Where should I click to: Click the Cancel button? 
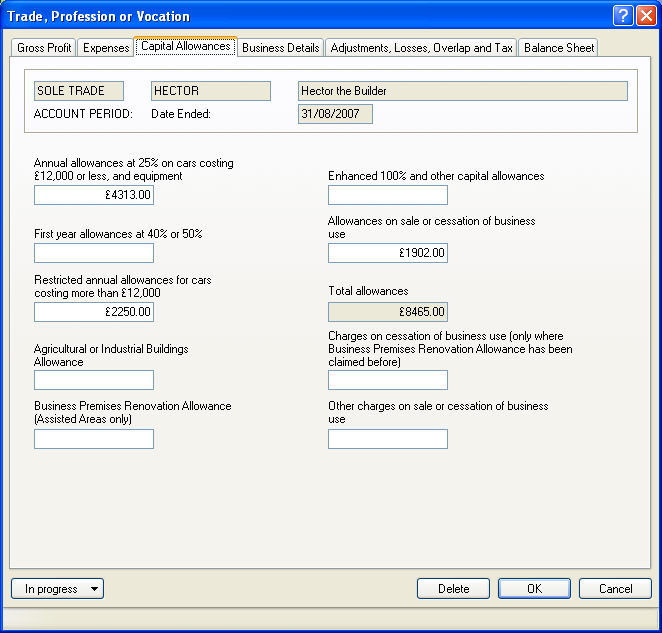click(615, 589)
